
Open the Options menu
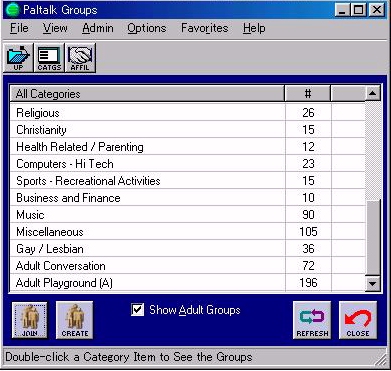(147, 28)
